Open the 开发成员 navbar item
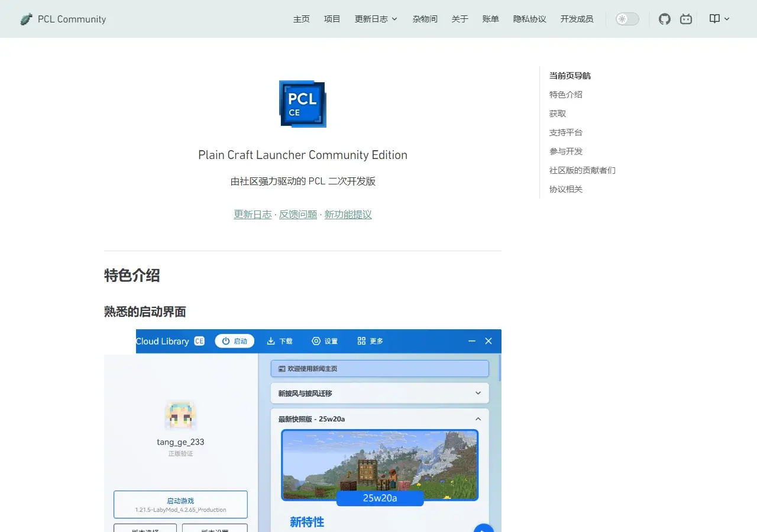 coord(577,19)
